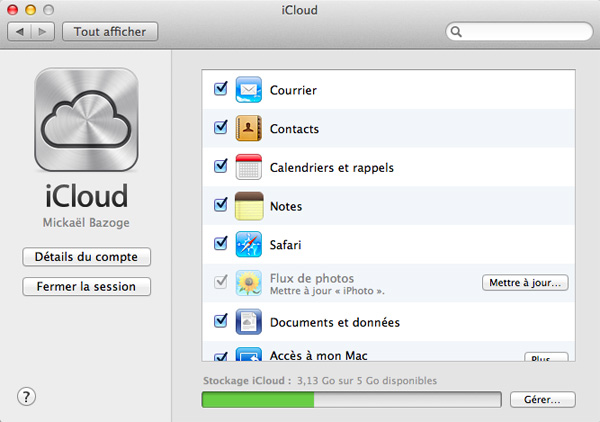The image size is (600, 422).
Task: Click the yellow Notes notepad icon
Action: 249,206
